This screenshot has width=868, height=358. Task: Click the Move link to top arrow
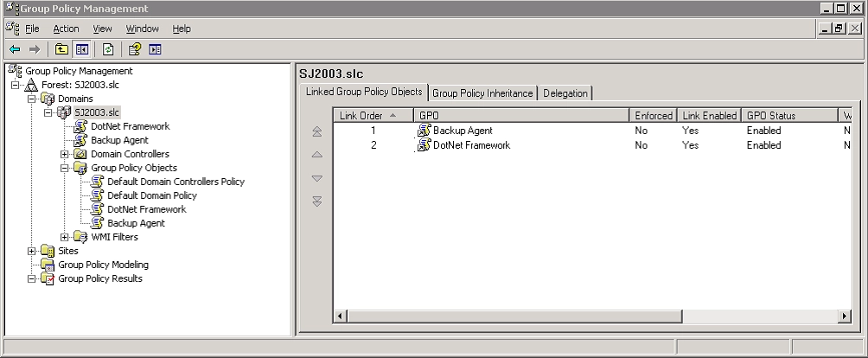317,131
